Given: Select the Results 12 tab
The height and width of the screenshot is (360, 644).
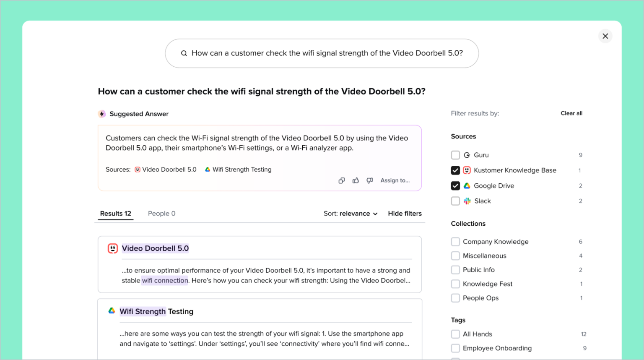Looking at the screenshot, I should 115,213.
